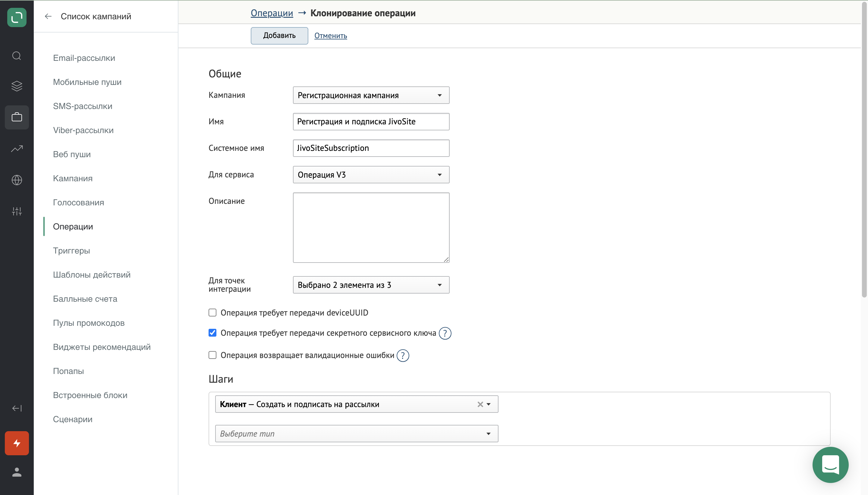The width and height of the screenshot is (868, 495).
Task: Open Сценарии menu item
Action: coord(73,419)
